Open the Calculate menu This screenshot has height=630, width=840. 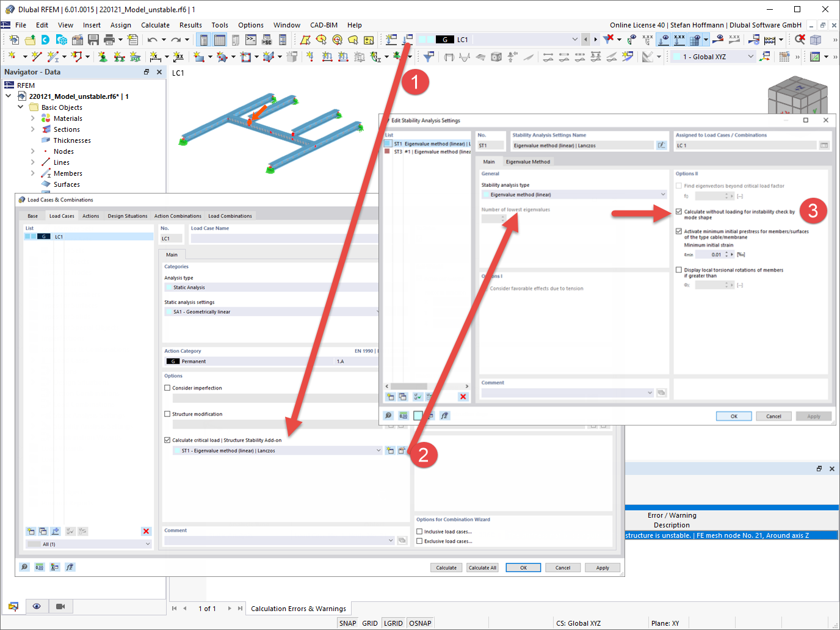point(155,25)
